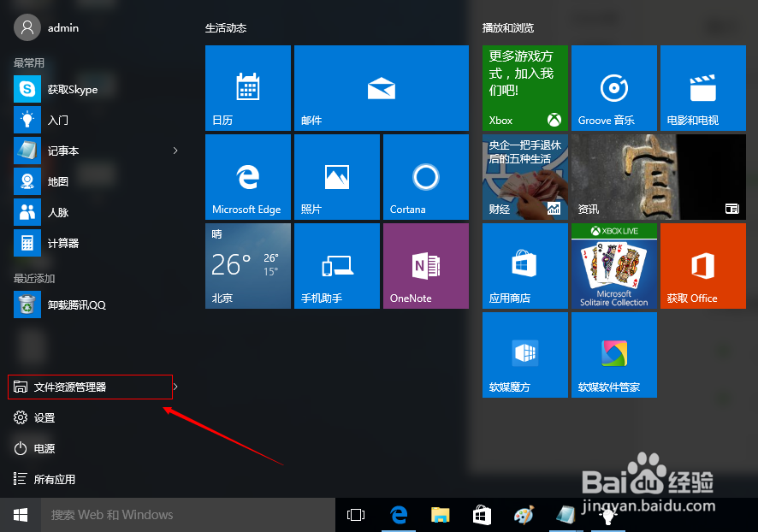Open the 软媒软件管家 tile
Image resolution: width=758 pixels, height=532 pixels.
pyautogui.click(x=614, y=355)
